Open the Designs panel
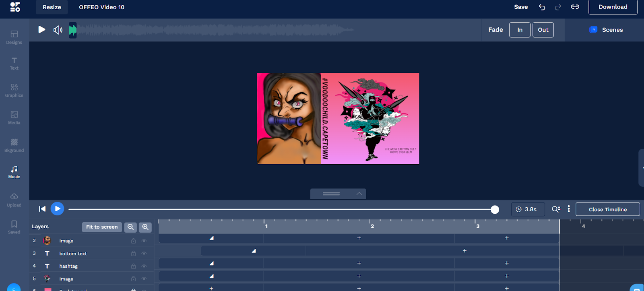Viewport: 644px width, 291px height. pos(14,37)
